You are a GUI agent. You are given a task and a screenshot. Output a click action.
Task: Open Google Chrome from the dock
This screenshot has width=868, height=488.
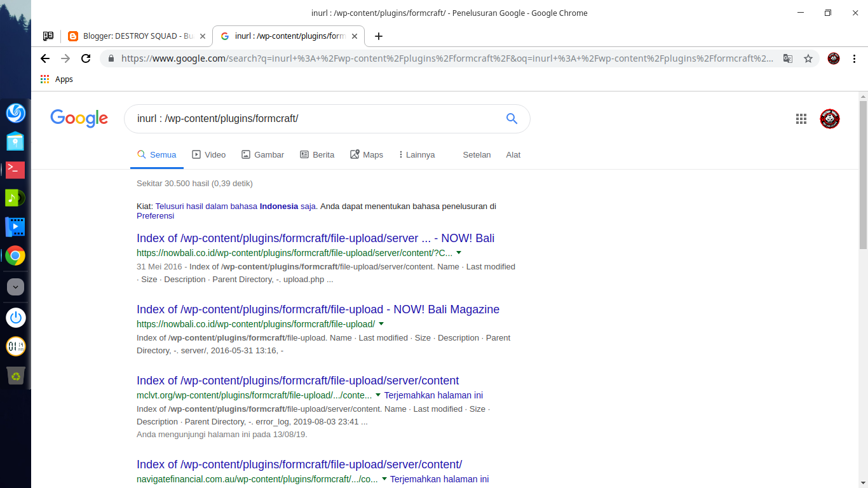tap(15, 255)
